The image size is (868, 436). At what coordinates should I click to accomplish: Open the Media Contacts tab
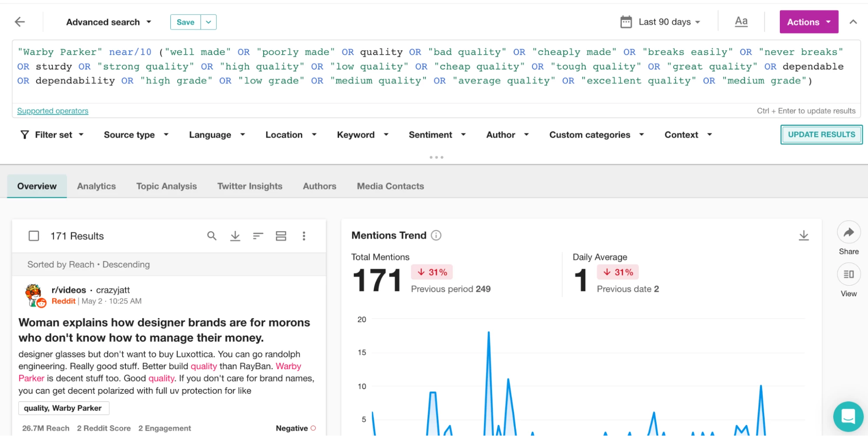(390, 186)
